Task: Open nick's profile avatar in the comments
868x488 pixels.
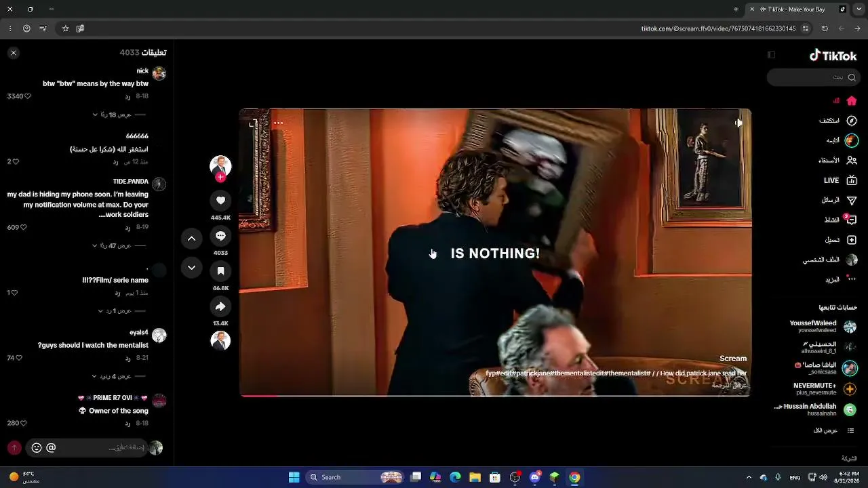Action: [x=159, y=73]
